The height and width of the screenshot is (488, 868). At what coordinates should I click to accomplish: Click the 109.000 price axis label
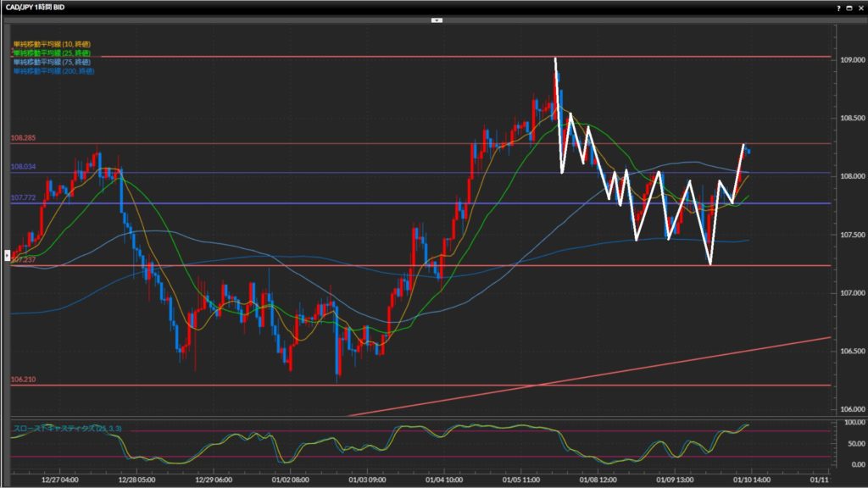tap(850, 59)
